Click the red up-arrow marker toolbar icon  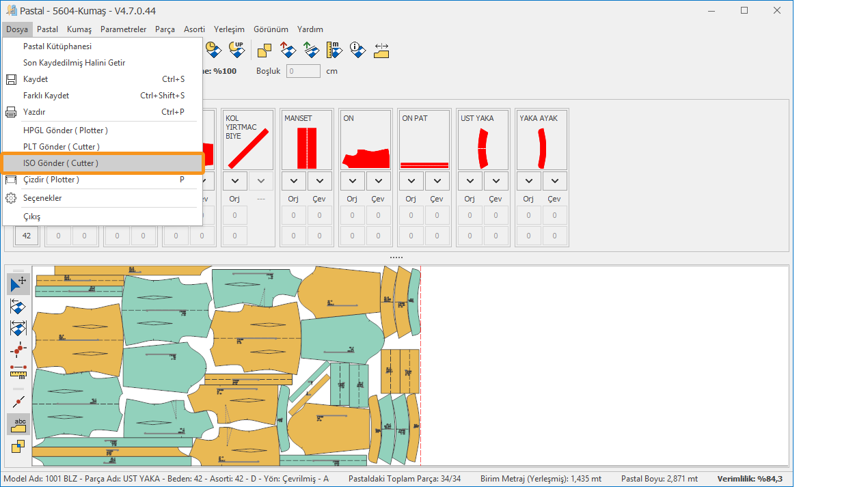coord(288,50)
